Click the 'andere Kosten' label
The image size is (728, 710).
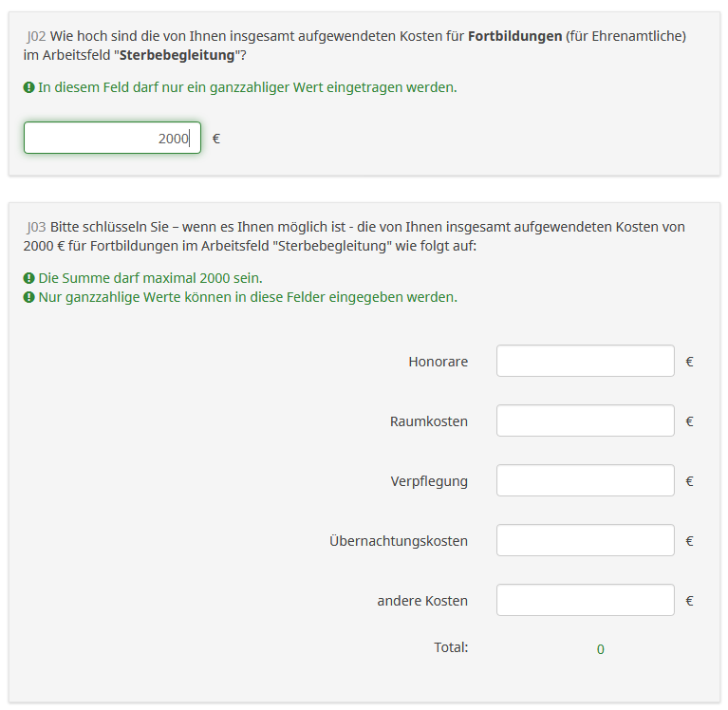(x=421, y=600)
